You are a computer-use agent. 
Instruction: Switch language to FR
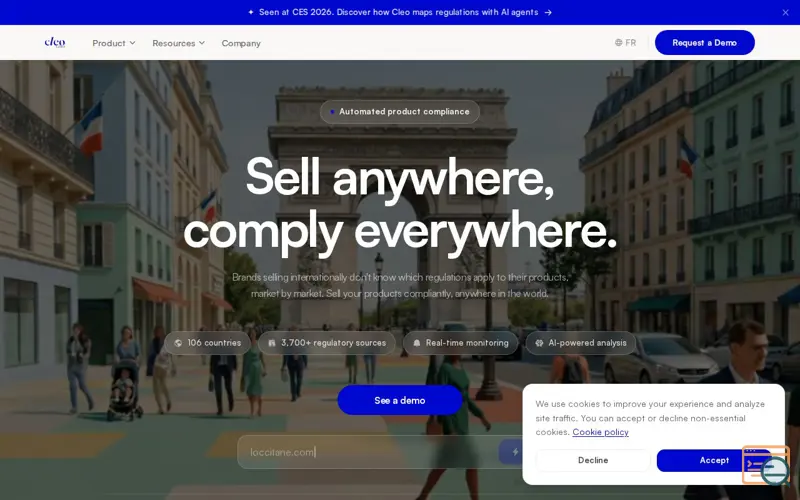631,43
